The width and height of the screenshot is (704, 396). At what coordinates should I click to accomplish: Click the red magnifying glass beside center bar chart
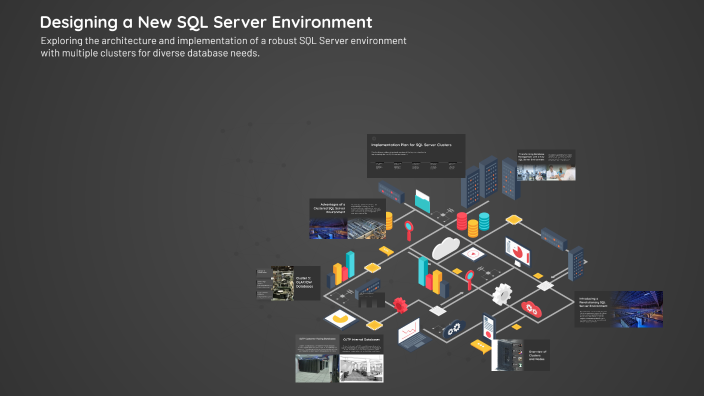[469, 280]
